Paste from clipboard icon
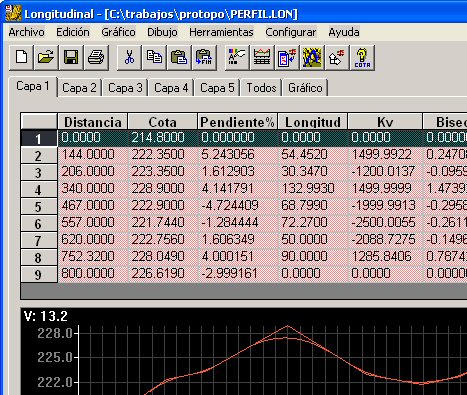 [179, 58]
